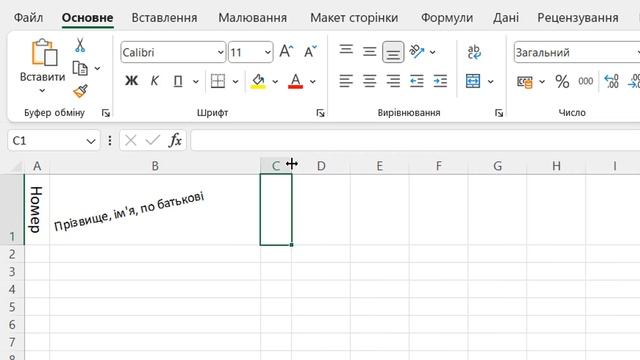Open Буфер обміну dialog launcher
The image size is (640, 360).
(106, 113)
